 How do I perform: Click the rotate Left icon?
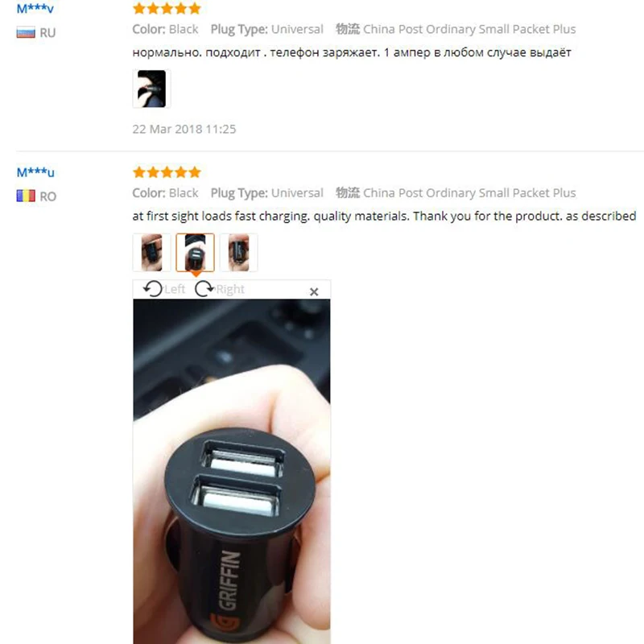pyautogui.click(x=153, y=289)
